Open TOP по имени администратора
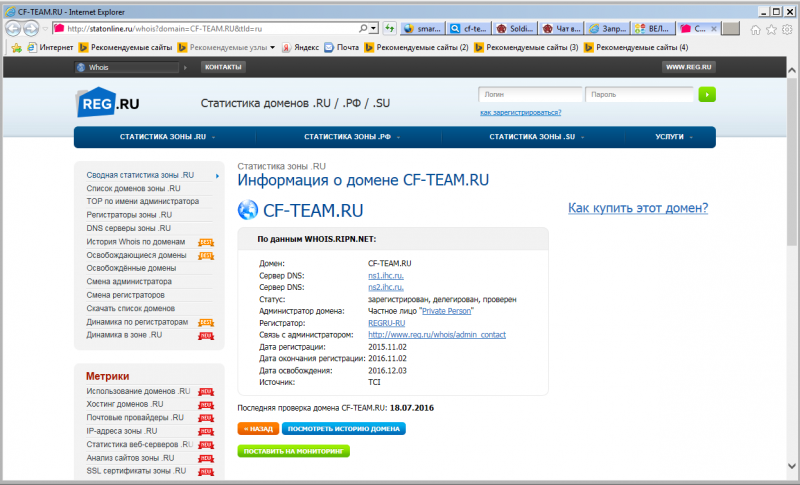Image resolution: width=800 pixels, height=485 pixels. click(142, 201)
